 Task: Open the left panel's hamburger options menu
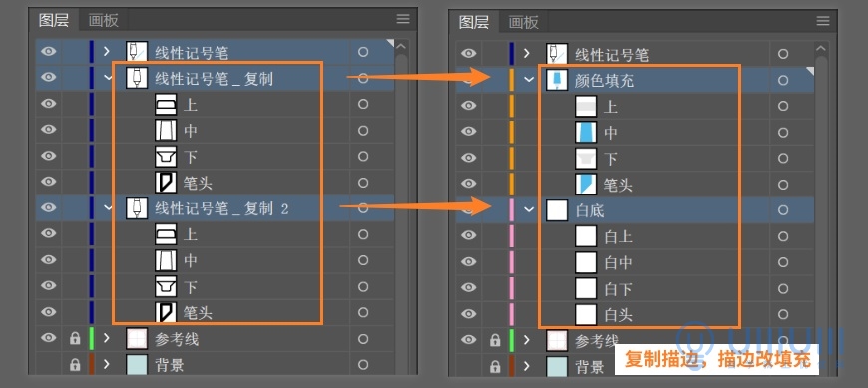[x=403, y=19]
